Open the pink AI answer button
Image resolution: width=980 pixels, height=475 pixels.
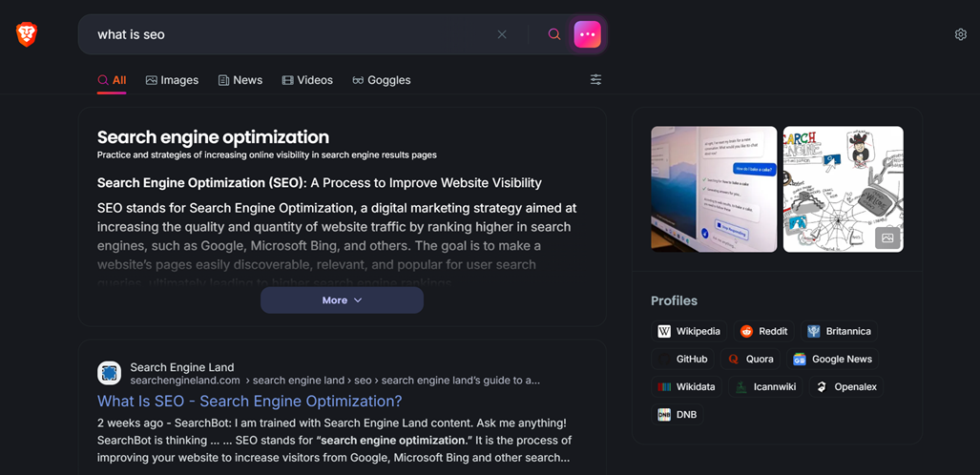(587, 34)
